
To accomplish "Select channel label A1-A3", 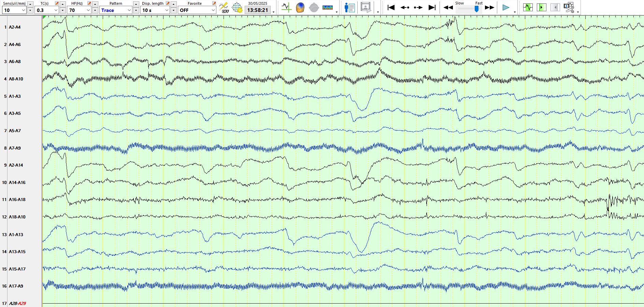I will 15,96.
